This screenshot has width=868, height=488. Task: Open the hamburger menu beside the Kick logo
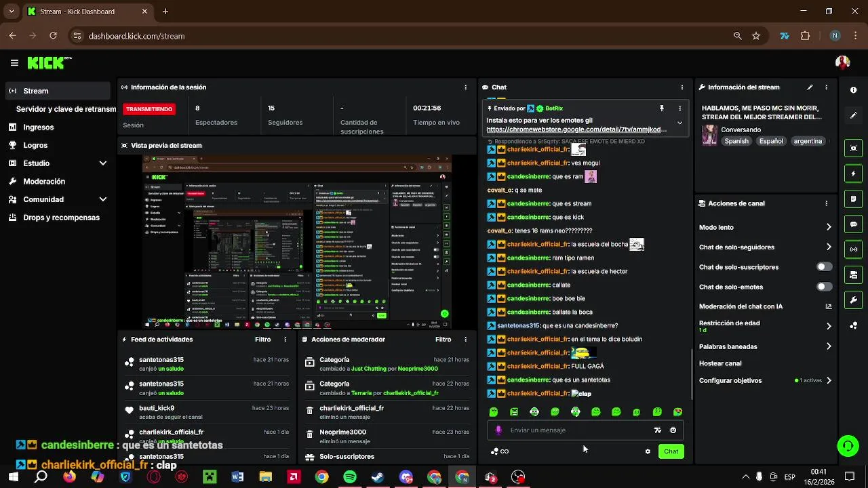pos(14,63)
